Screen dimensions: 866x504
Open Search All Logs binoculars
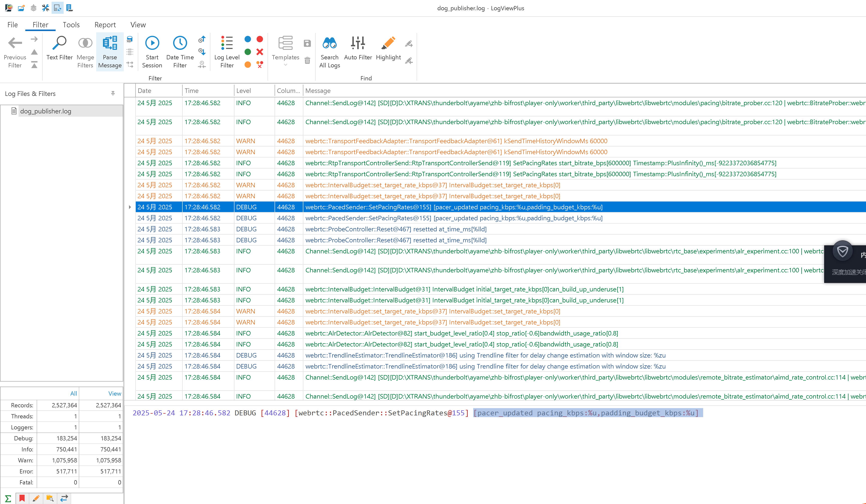[x=329, y=52]
